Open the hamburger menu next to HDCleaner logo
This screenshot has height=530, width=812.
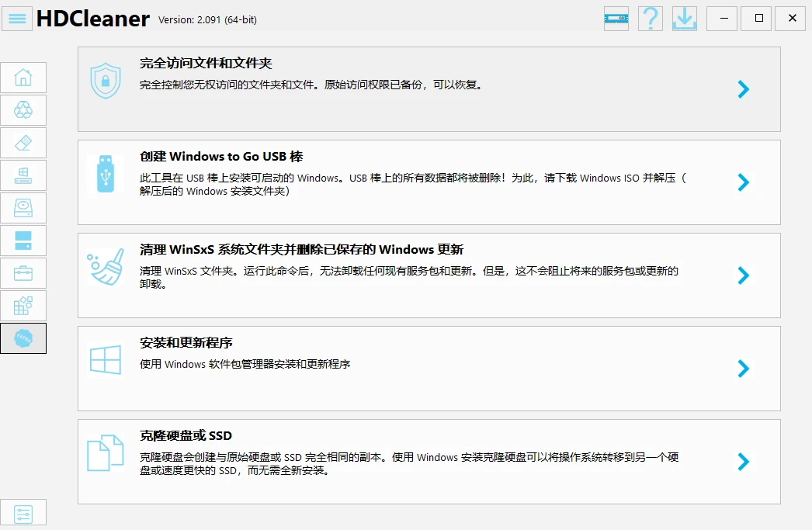[16, 18]
